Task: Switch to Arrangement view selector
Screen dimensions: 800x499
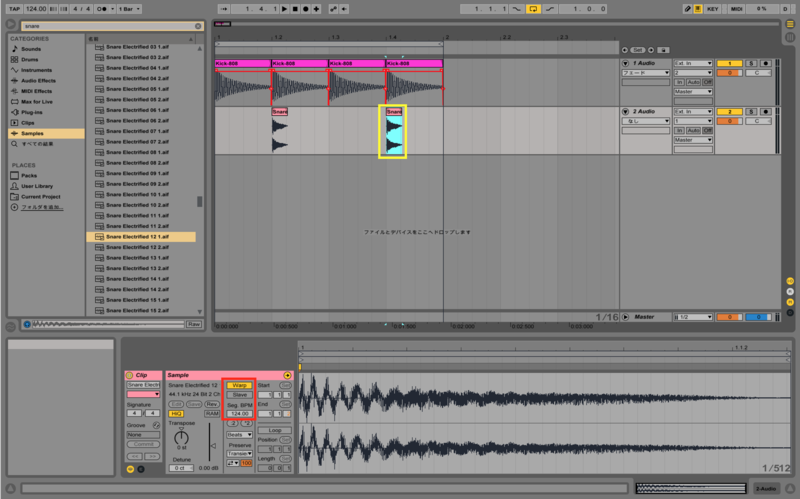Action: (x=790, y=24)
